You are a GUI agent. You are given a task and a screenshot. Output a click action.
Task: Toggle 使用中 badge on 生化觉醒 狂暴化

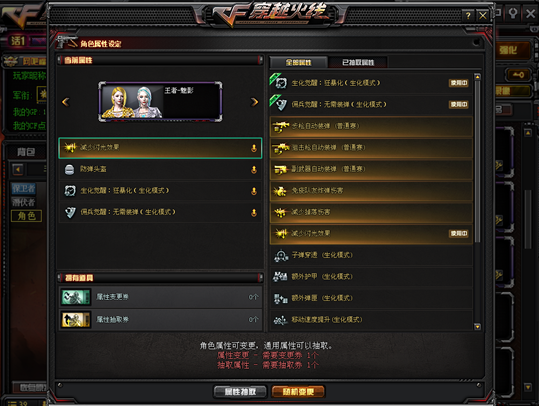[459, 83]
